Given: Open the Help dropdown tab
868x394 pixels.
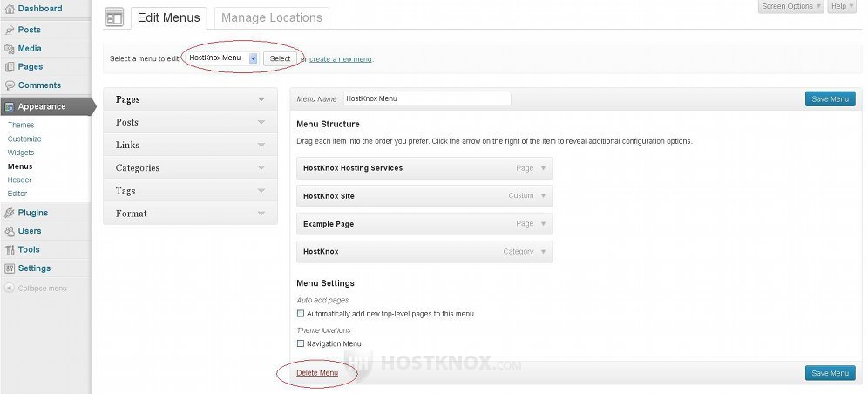Looking at the screenshot, I should (x=843, y=7).
